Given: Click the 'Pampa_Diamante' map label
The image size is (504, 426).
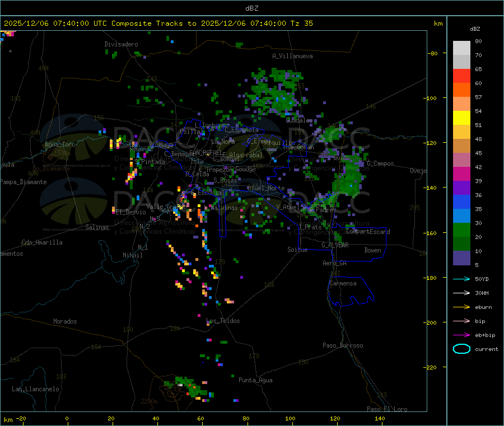Looking at the screenshot, I should 24,182.
